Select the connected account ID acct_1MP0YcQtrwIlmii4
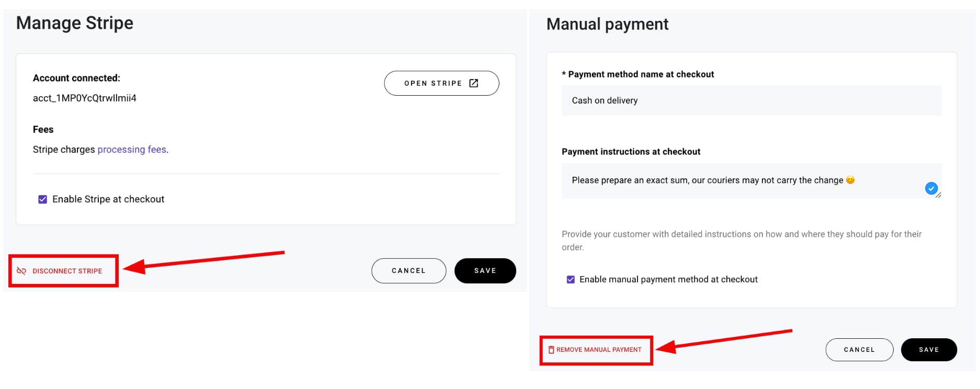 click(84, 98)
